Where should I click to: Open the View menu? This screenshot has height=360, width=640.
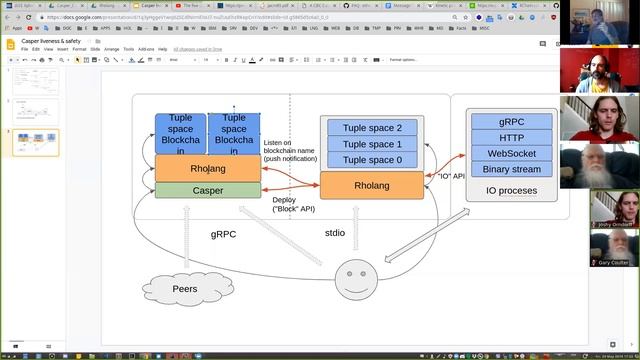tap(48, 49)
